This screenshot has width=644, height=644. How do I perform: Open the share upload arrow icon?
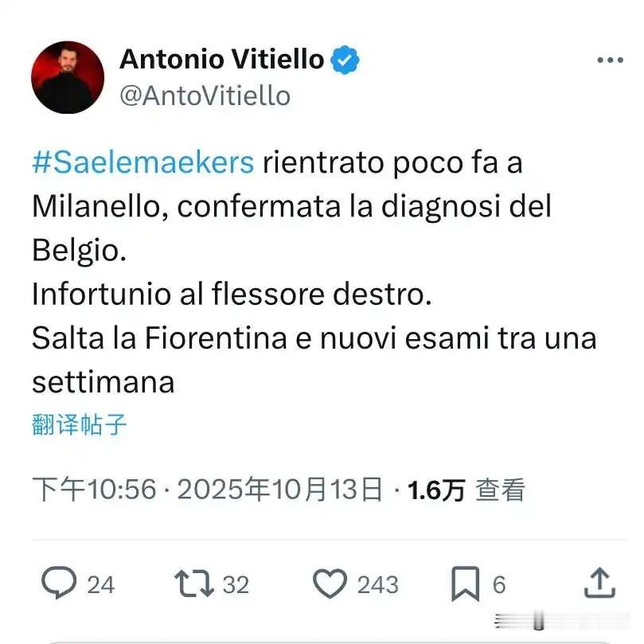coord(599,583)
